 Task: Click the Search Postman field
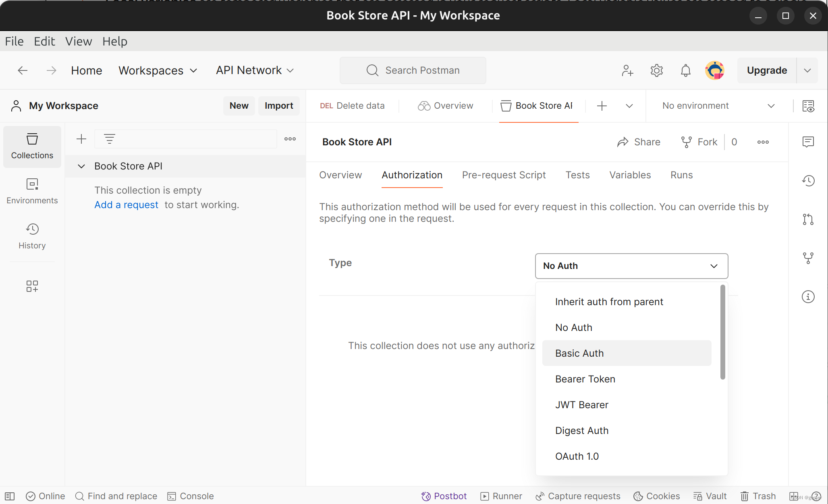413,70
